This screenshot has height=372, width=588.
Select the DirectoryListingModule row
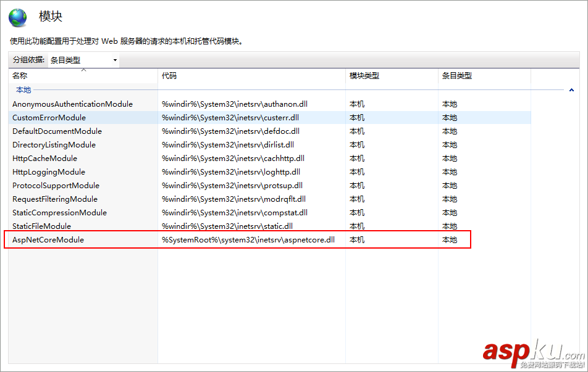[270, 144]
